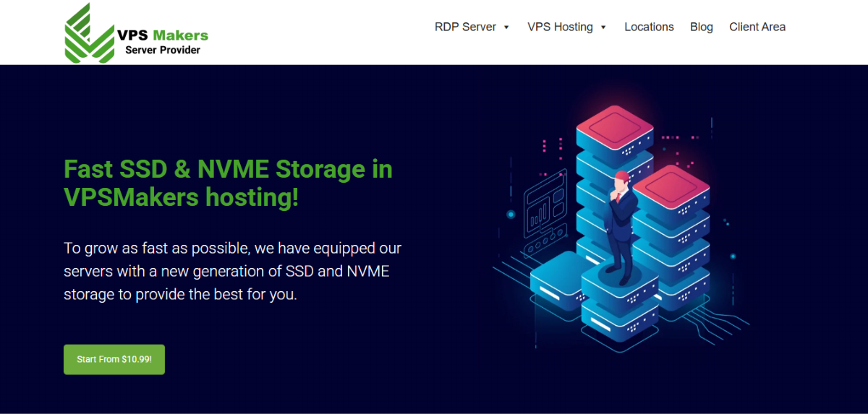Screen dimensions: 868x414
Task: Click the "VPS Makers" brand name text
Action: (162, 35)
